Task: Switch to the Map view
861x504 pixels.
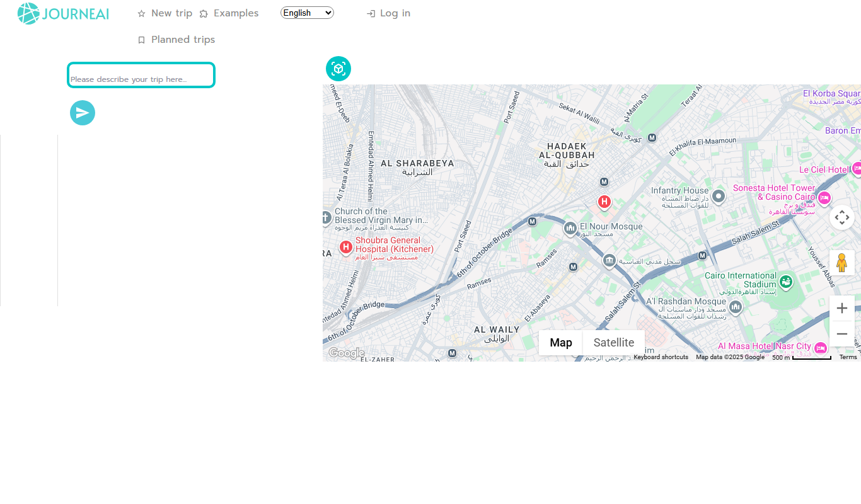Action: pyautogui.click(x=561, y=343)
